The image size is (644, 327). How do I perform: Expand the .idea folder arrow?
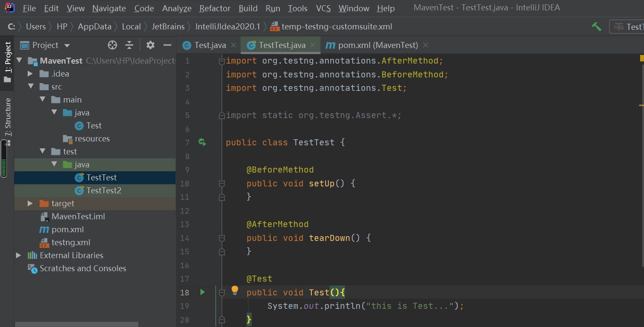click(x=30, y=74)
